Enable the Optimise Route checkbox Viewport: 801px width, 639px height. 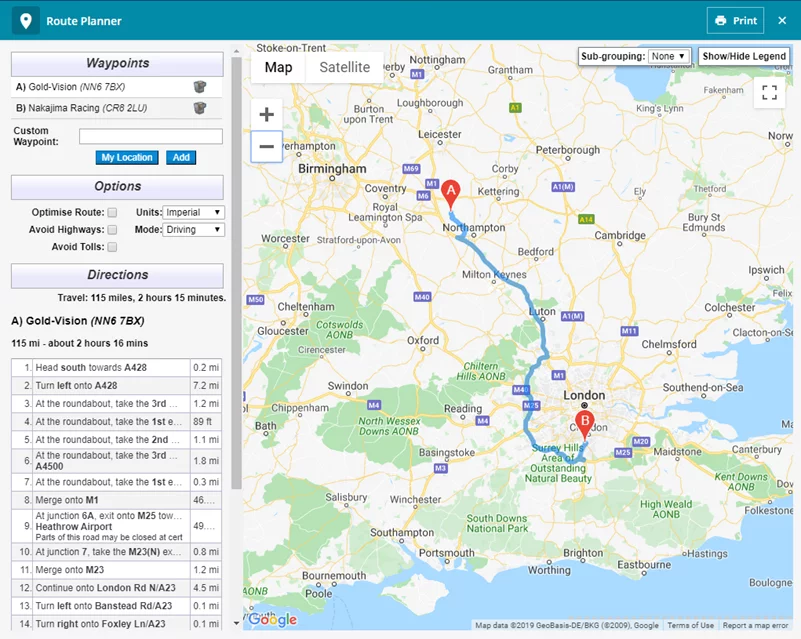coord(112,212)
